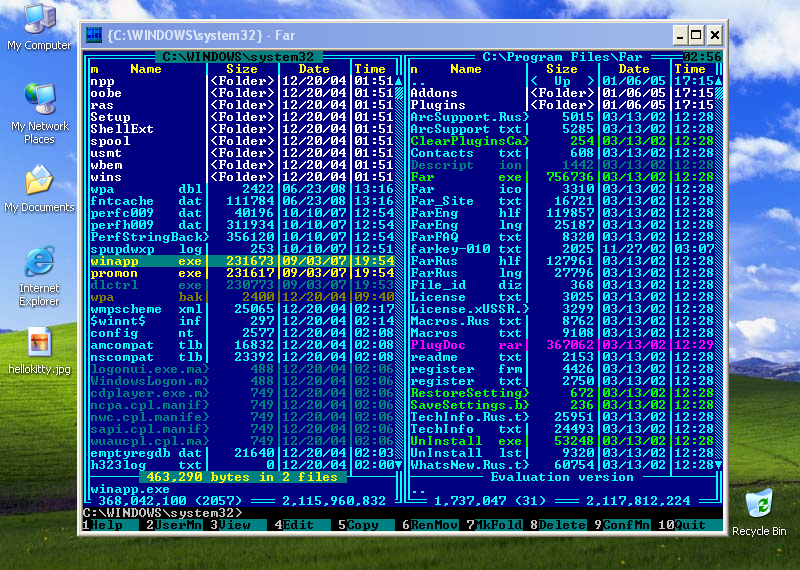Open My Network Places icon
800x570 pixels.
tap(39, 113)
